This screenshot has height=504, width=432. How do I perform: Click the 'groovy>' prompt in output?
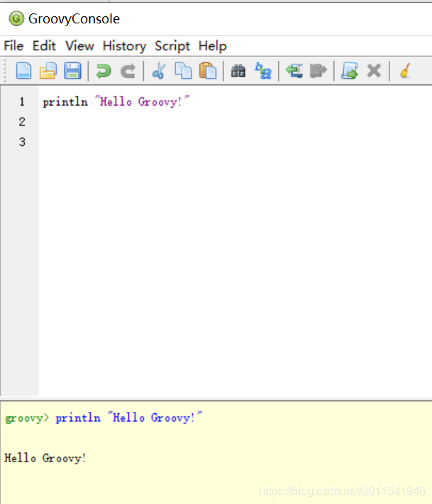pos(27,418)
